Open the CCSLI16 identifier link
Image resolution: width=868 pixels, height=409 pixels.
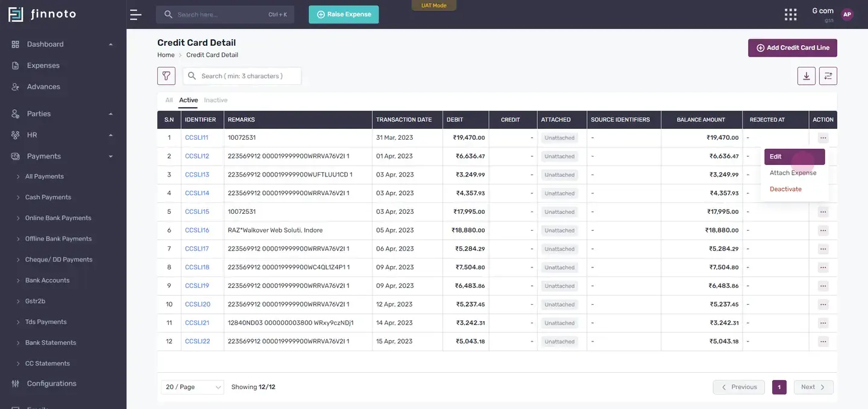click(x=197, y=231)
